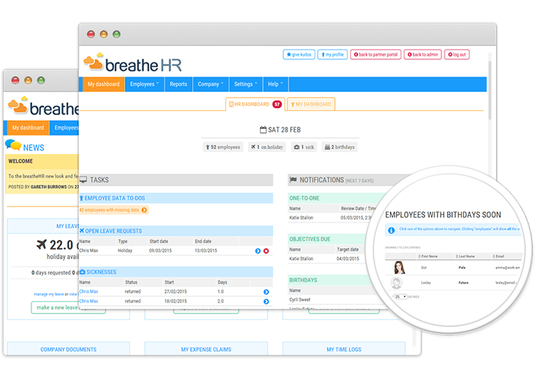
Task: Open Dot Pole's profile photo
Action: coord(399,267)
